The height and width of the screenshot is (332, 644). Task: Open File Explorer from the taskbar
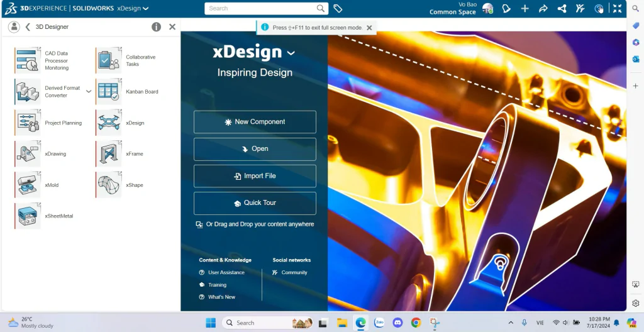[x=341, y=323]
